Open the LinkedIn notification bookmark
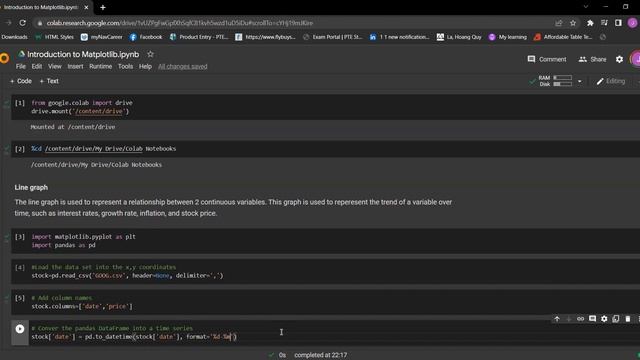 coord(399,37)
